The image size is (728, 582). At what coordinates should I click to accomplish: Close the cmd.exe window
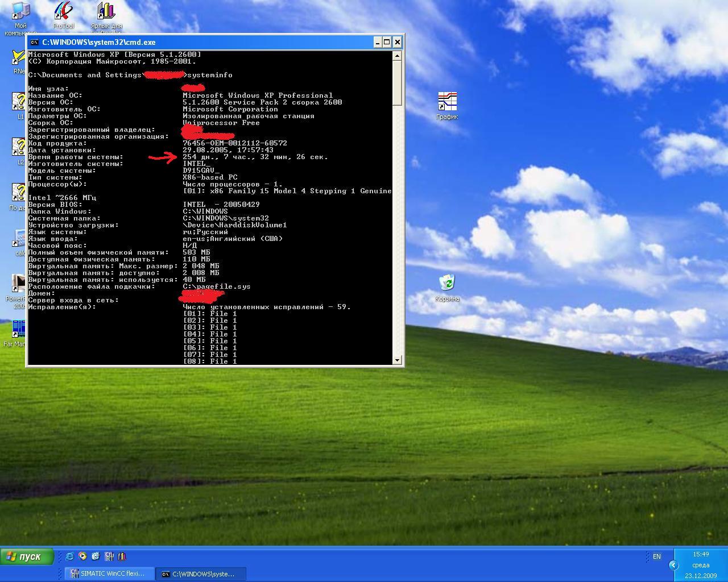pyautogui.click(x=398, y=42)
